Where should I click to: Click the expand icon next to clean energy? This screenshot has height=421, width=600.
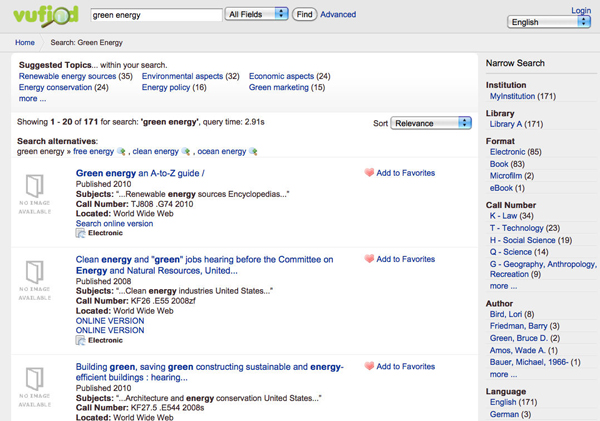click(186, 152)
